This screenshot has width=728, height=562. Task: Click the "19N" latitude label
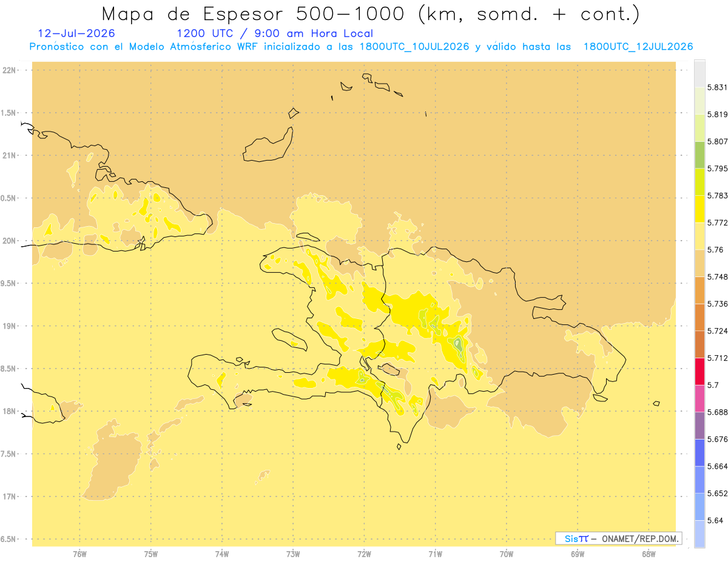(10, 326)
